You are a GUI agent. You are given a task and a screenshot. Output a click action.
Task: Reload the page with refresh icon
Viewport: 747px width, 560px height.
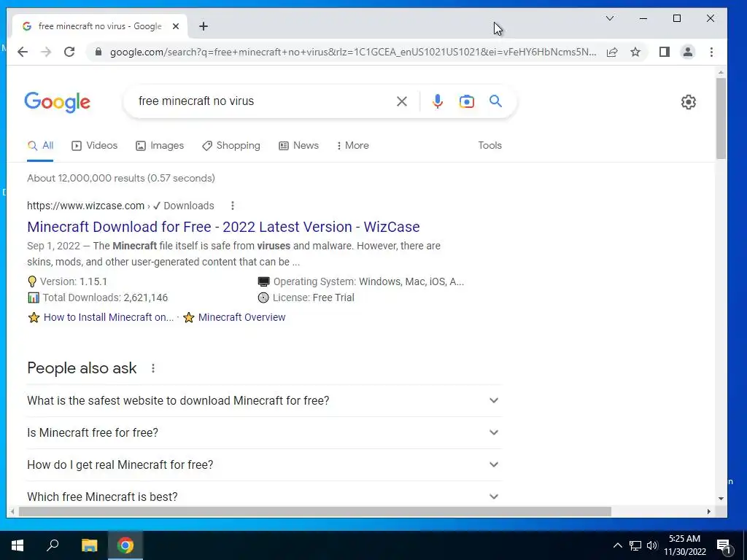point(69,52)
